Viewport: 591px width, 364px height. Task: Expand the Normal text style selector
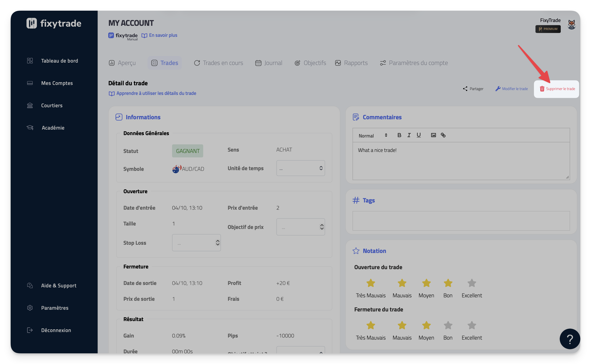point(373,136)
